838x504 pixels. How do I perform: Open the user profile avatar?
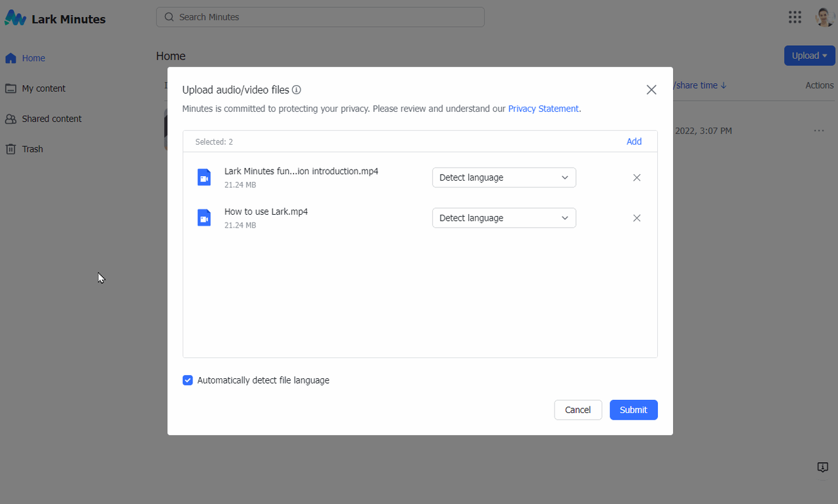pos(824,17)
